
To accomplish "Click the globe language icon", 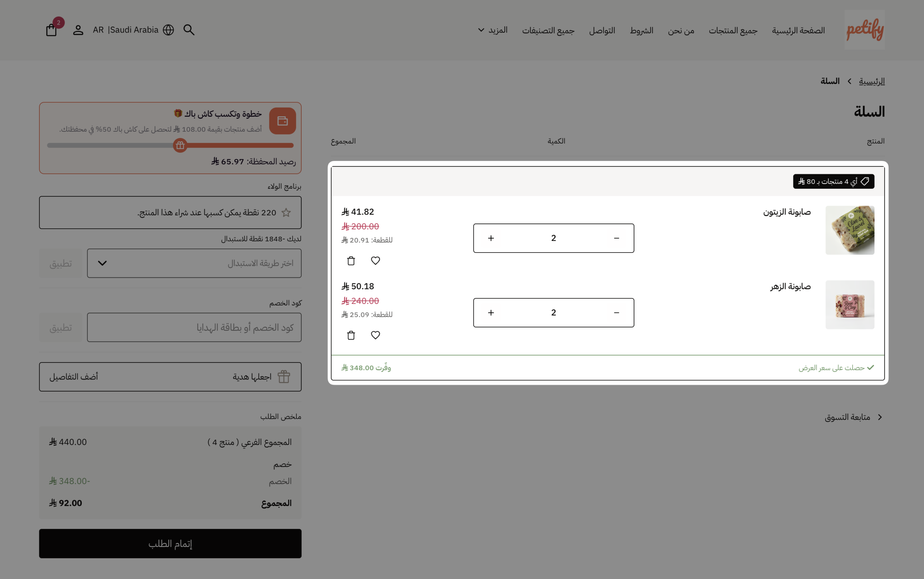I will click(169, 30).
